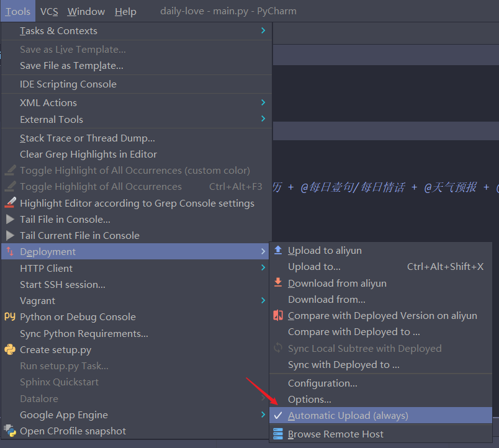Open the Help menu
Screen dimensions: 499x448
click(x=125, y=11)
